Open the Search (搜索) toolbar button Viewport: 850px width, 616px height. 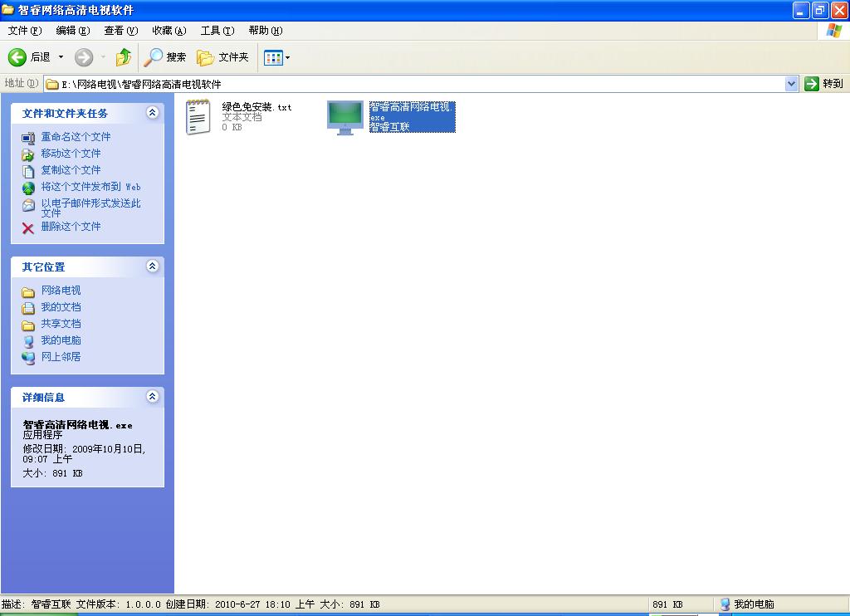click(165, 57)
